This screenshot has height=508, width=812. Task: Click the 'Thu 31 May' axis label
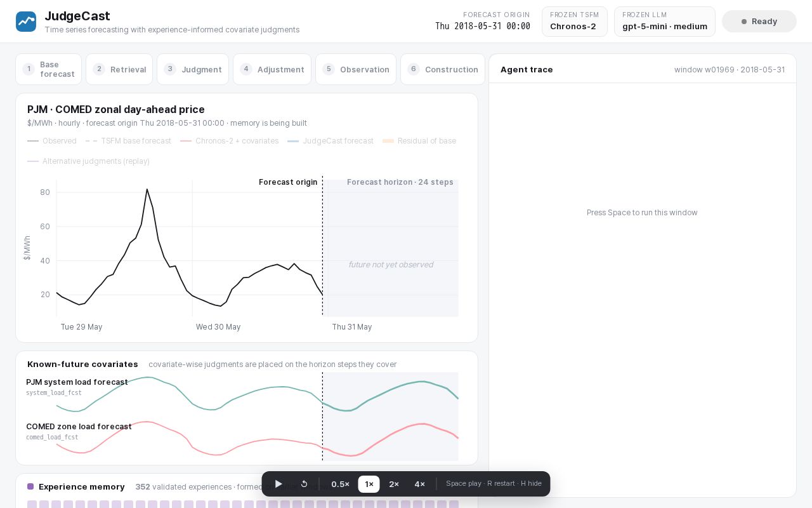(x=352, y=327)
